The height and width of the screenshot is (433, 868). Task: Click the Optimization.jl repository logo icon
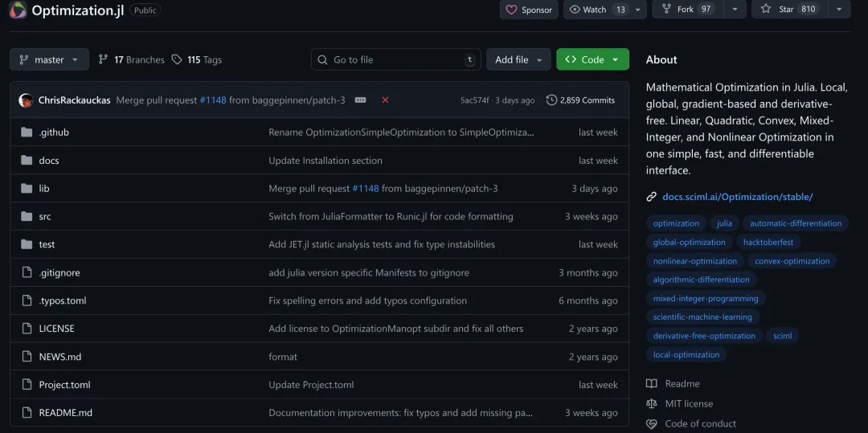pyautogui.click(x=18, y=10)
